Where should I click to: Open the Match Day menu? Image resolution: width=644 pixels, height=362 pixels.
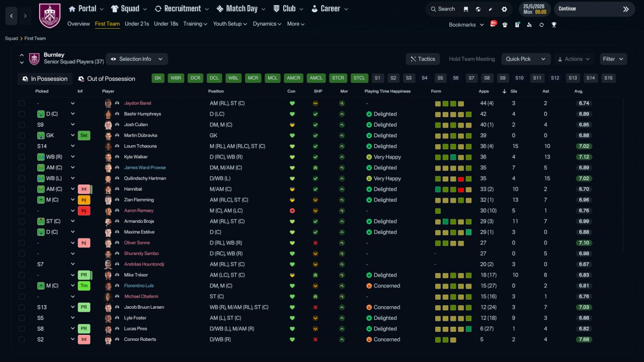pyautogui.click(x=242, y=9)
